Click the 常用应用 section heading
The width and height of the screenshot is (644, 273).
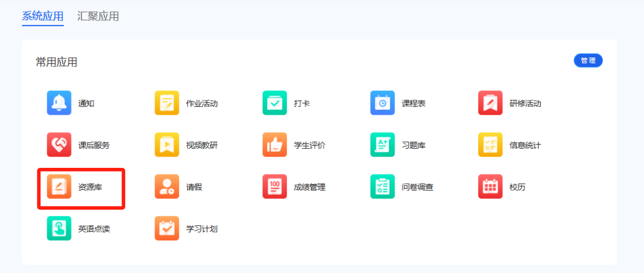click(56, 62)
